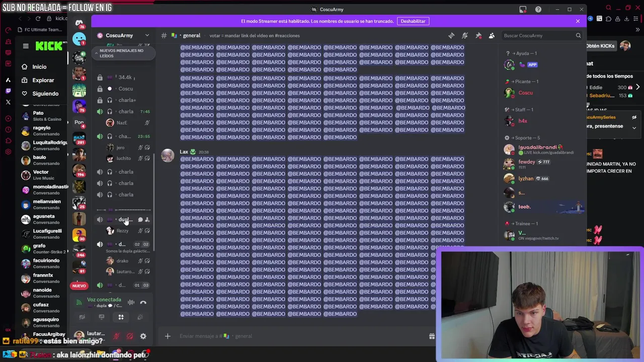
Task: Click Obtén KICKs button in Kick
Action: point(600,46)
